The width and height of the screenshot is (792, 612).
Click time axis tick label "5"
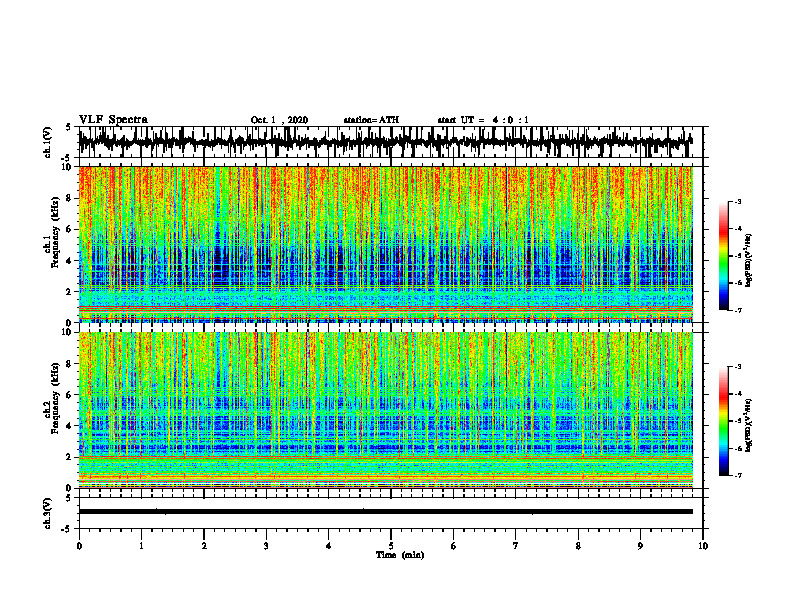pyautogui.click(x=391, y=546)
